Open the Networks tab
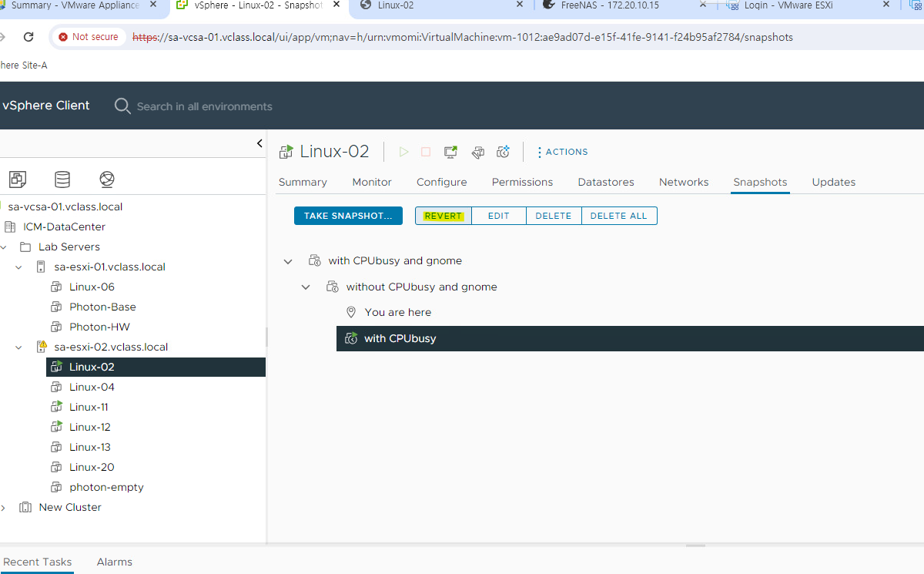 point(684,182)
